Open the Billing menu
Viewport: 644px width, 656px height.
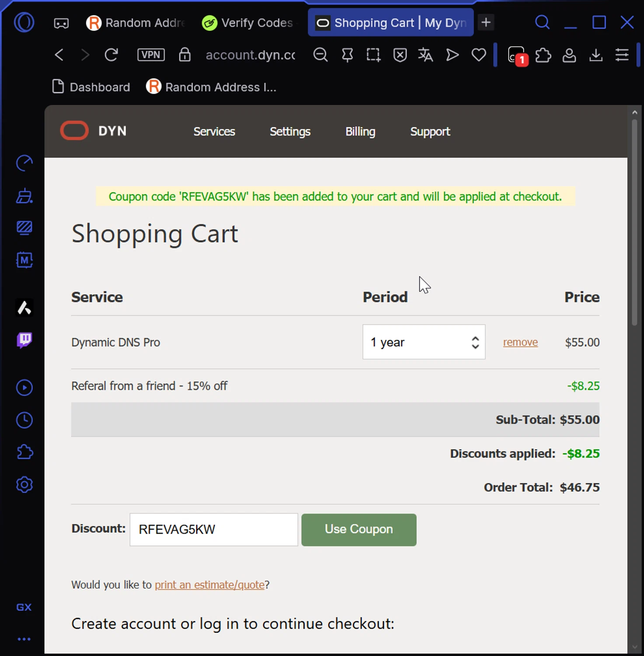click(360, 131)
